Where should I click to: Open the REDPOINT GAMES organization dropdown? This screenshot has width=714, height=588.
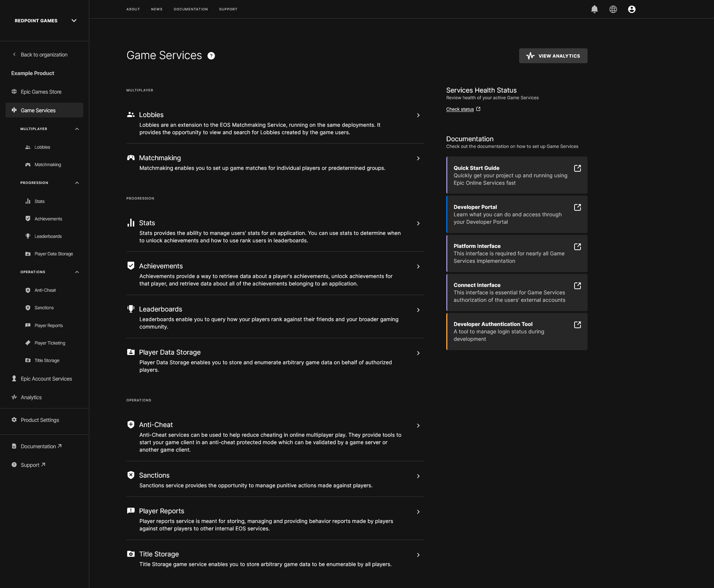pyautogui.click(x=74, y=21)
